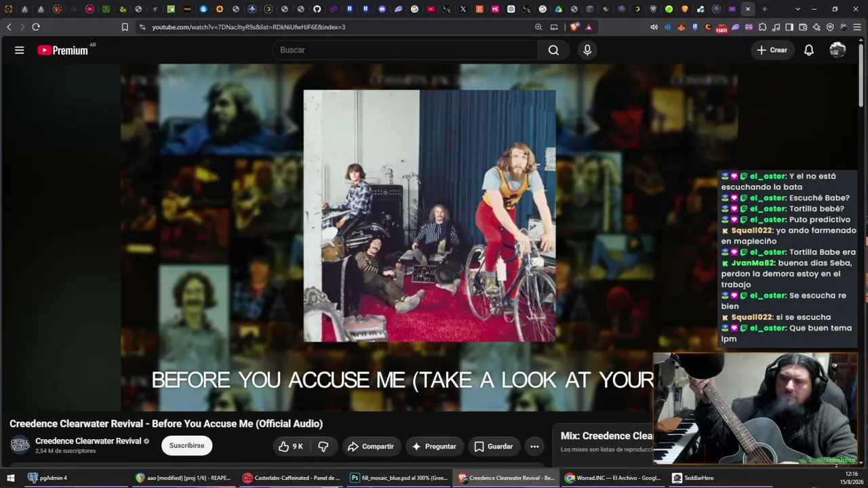Viewport: 868px width, 488px height.
Task: Open site settings icon in the address bar
Action: [142, 27]
